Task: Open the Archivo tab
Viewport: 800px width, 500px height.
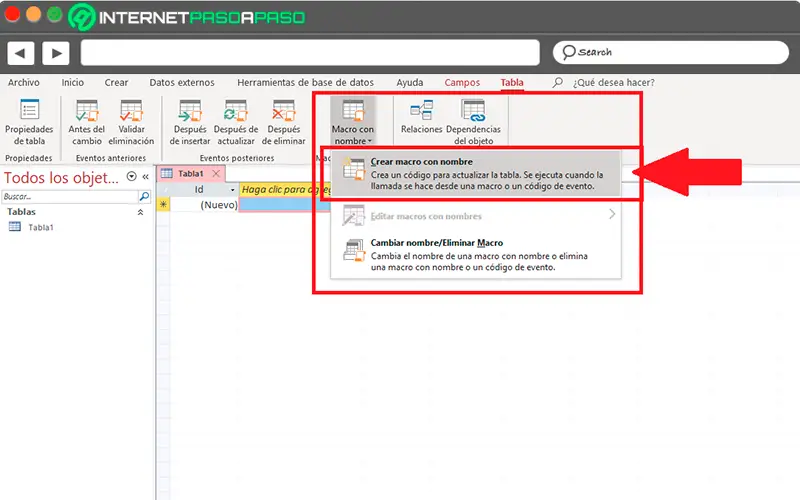Action: [x=23, y=82]
